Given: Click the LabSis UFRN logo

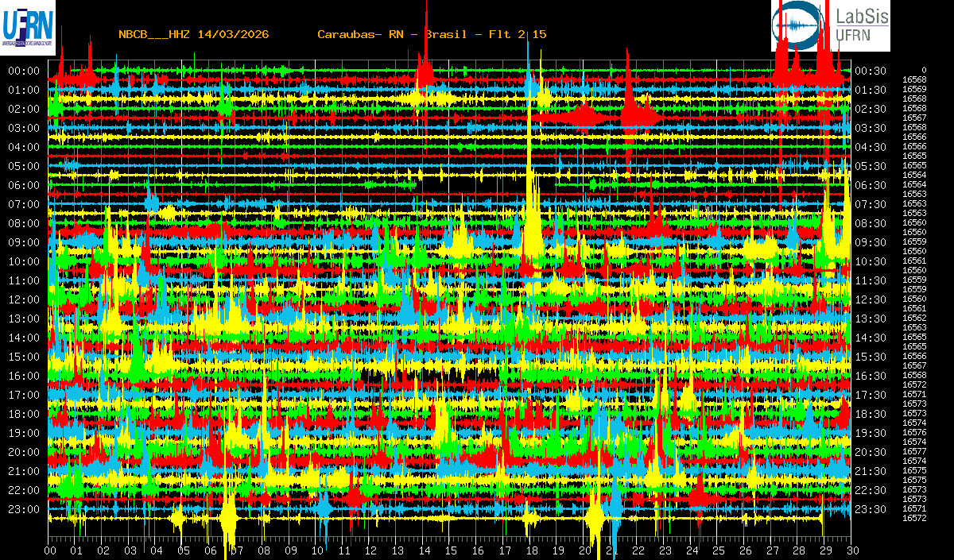Looking at the screenshot, I should (831, 25).
